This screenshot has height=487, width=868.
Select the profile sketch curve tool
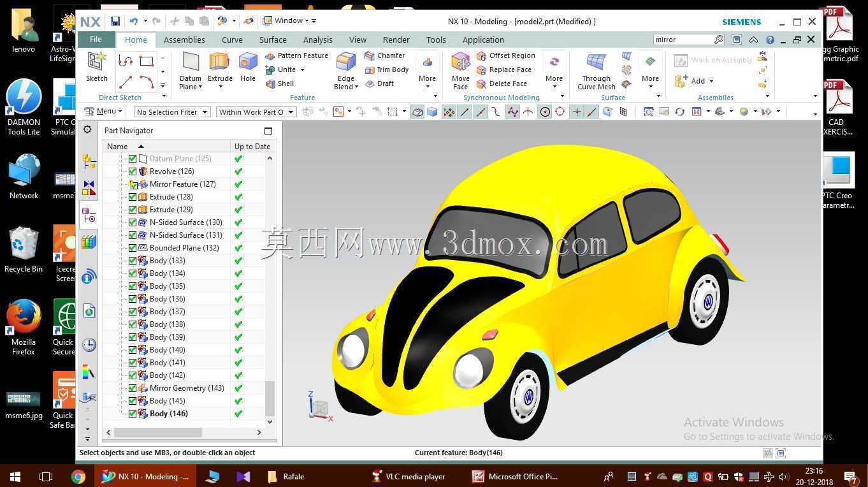point(126,62)
